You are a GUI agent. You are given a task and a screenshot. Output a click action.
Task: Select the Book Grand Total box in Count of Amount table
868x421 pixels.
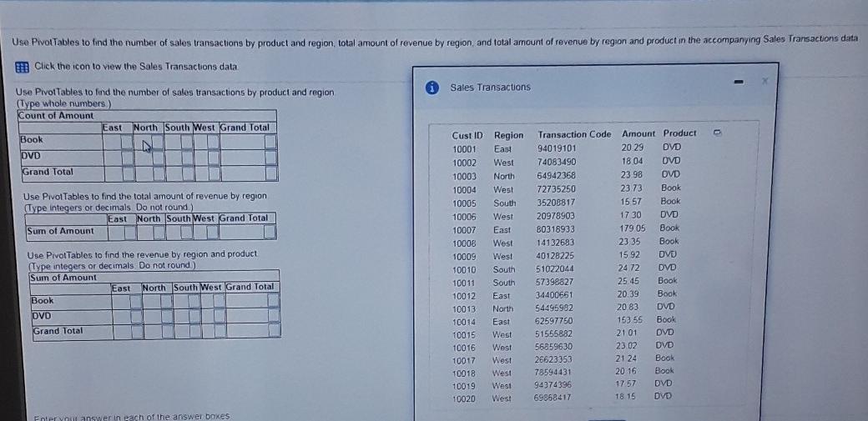[x=270, y=143]
